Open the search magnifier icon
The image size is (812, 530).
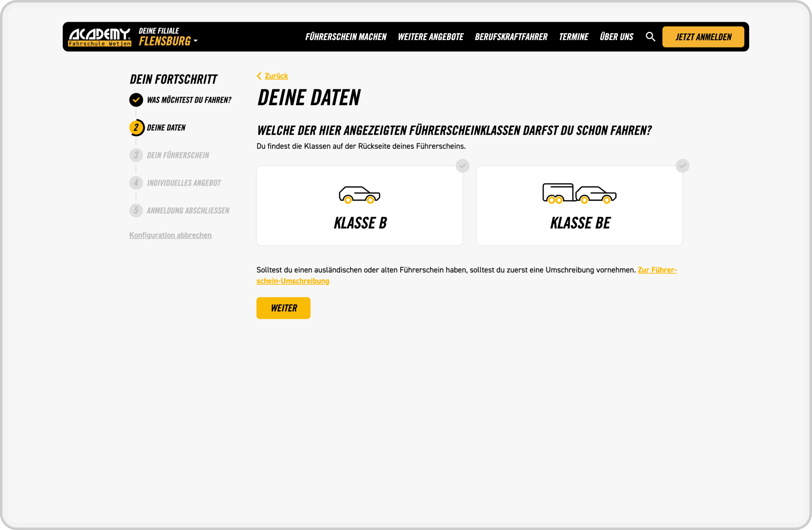[650, 37]
